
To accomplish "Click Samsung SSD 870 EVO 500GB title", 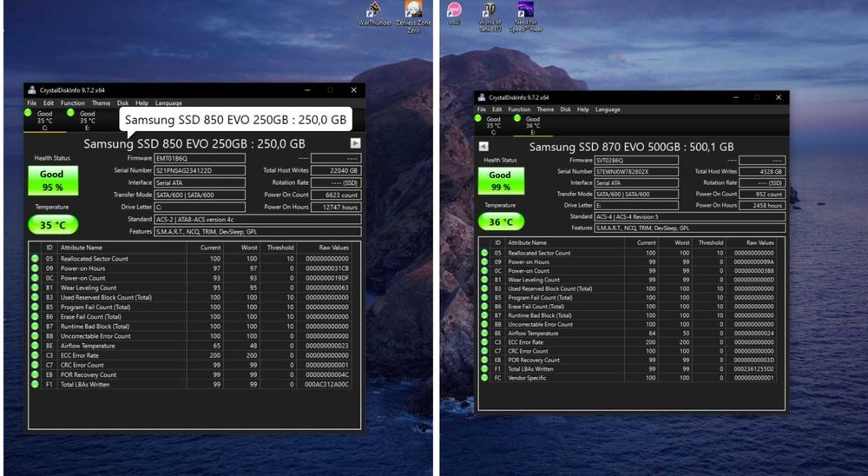I will click(631, 147).
